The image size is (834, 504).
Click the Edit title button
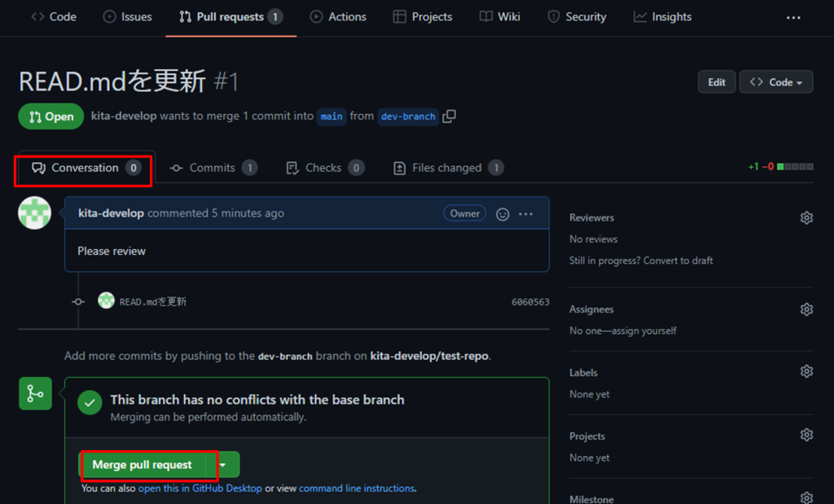[x=716, y=82]
